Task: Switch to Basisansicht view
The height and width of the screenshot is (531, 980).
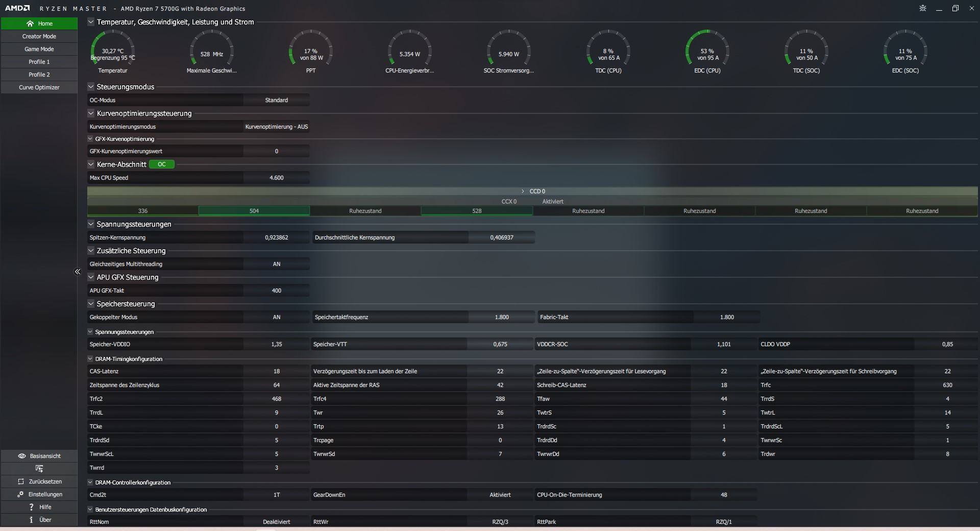Action: pyautogui.click(x=39, y=456)
